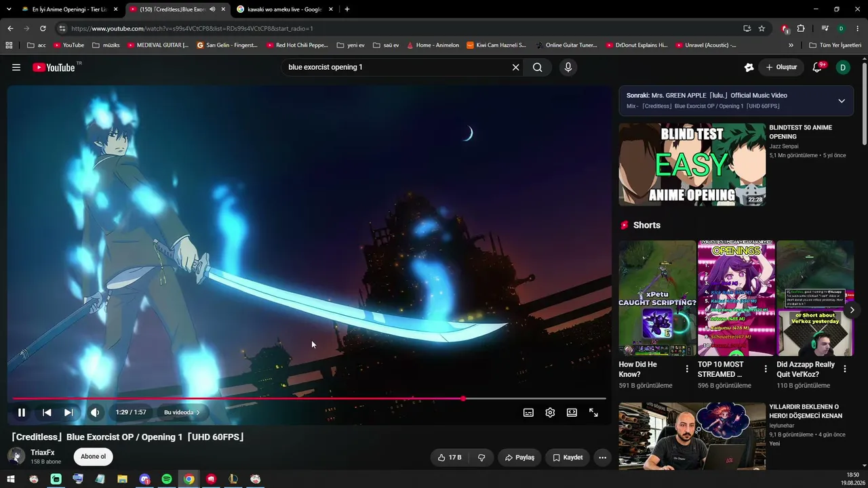
Task: Select the Creditless Blue Exorcist tab
Action: [x=172, y=9]
